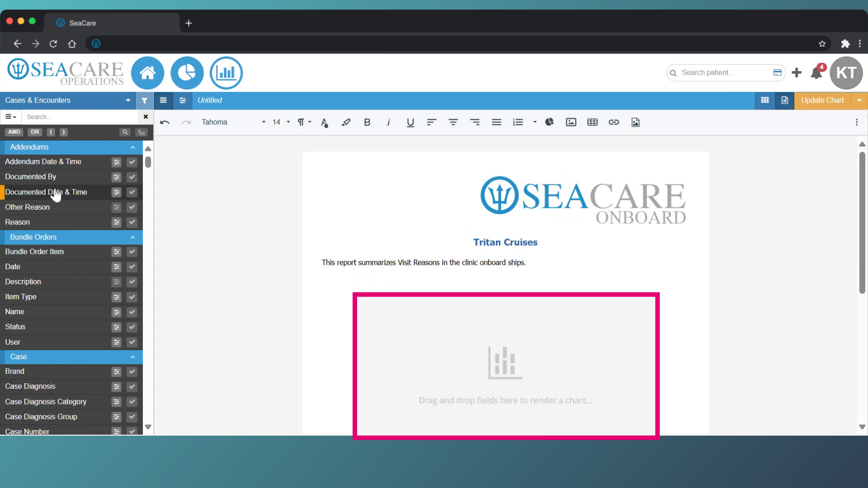
Task: Open the list style dropdown arrow
Action: tap(534, 122)
